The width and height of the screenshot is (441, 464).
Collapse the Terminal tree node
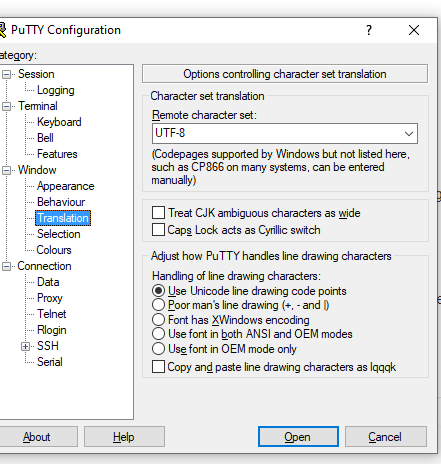6,106
